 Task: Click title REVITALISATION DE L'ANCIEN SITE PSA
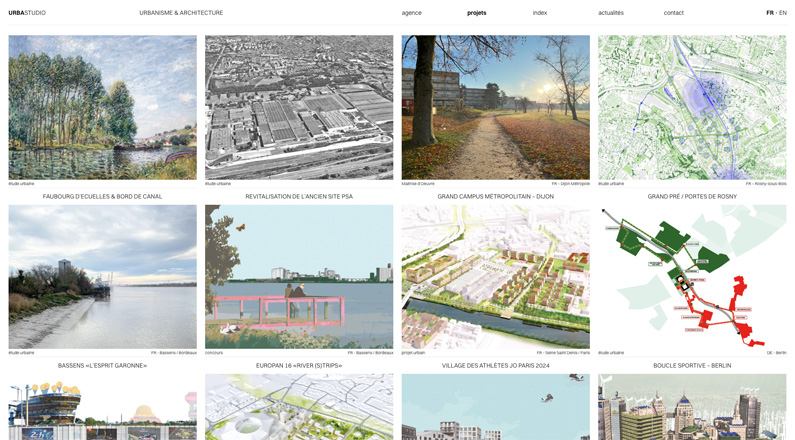pos(299,196)
